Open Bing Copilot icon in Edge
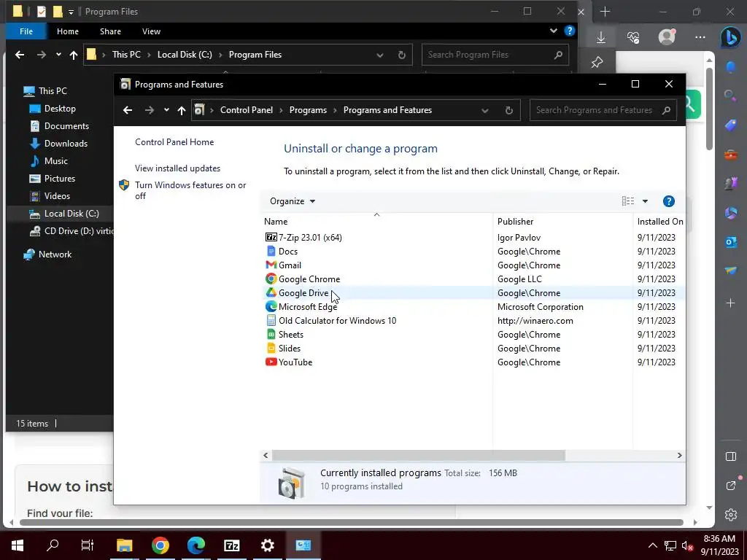 [730, 37]
